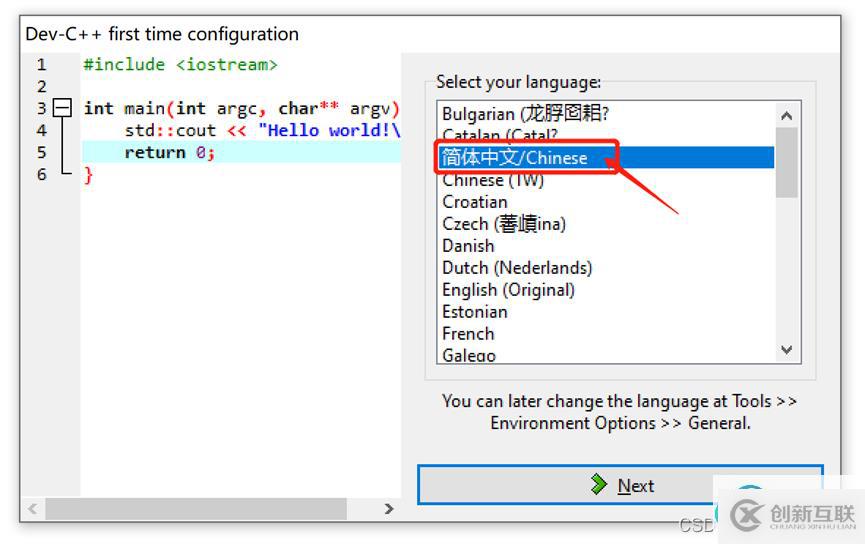
Task: Click line number 2 in the gutter
Action: pos(42,87)
